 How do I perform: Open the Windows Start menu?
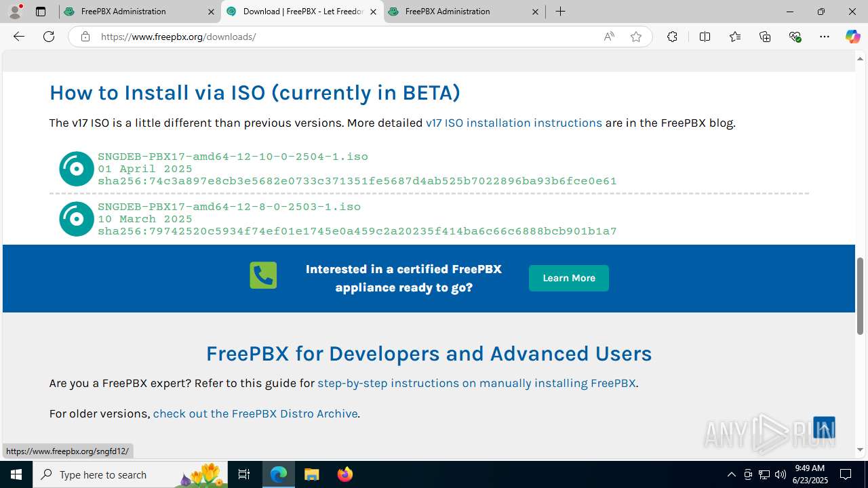pos(16,474)
